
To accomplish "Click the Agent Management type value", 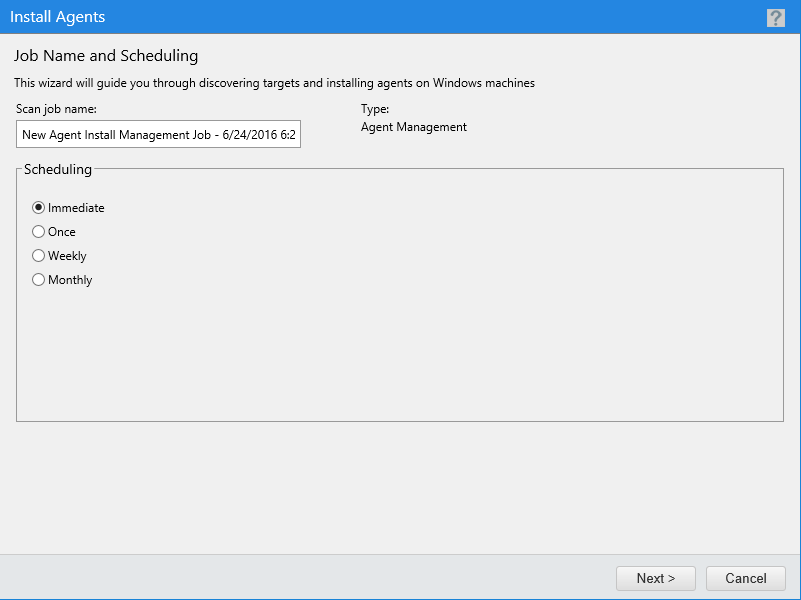I will (414, 127).
